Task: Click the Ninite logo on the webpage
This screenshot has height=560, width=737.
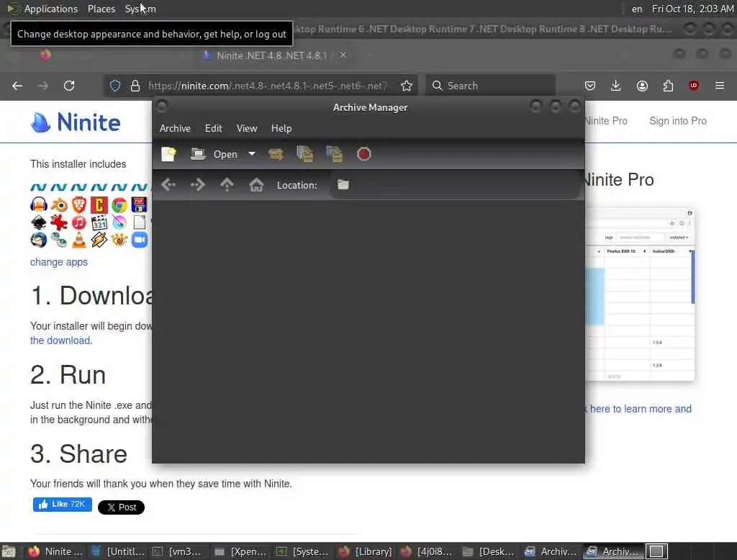Action: click(76, 122)
